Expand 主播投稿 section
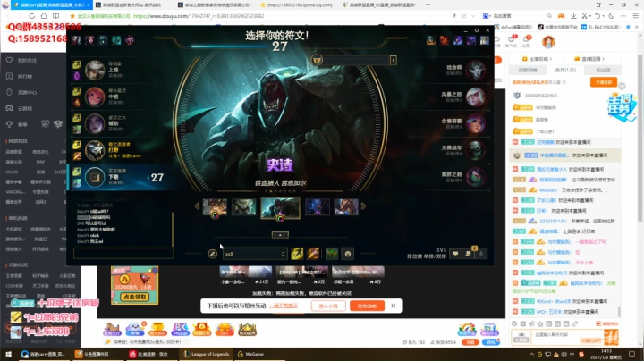This screenshot has width=644, height=361. click(538, 59)
